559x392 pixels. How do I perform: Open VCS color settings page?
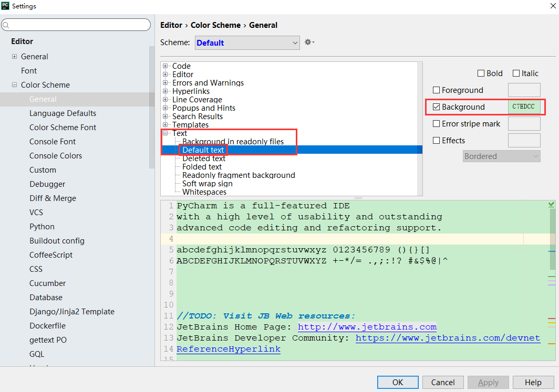pyautogui.click(x=36, y=213)
